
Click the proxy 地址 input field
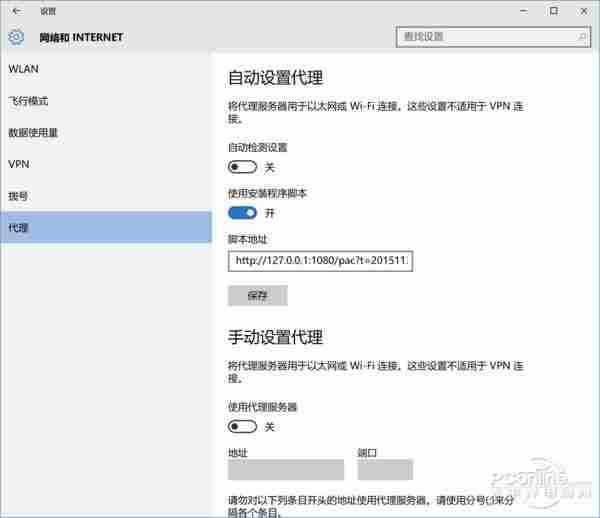point(286,470)
